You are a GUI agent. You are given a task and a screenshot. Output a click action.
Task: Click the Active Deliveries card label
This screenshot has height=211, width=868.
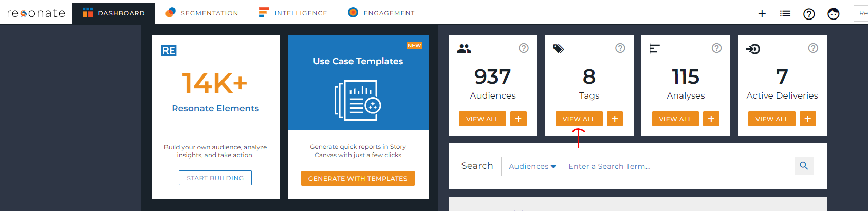click(x=782, y=95)
